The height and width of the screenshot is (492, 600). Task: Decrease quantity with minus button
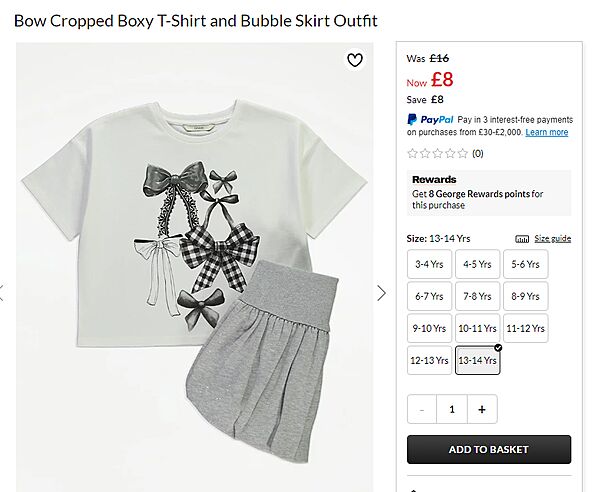coord(423,409)
